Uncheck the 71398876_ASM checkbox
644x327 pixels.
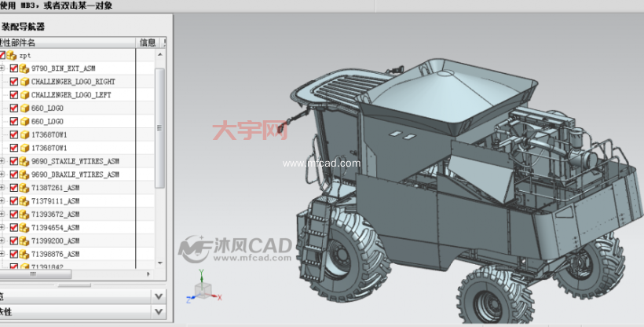tap(13, 254)
